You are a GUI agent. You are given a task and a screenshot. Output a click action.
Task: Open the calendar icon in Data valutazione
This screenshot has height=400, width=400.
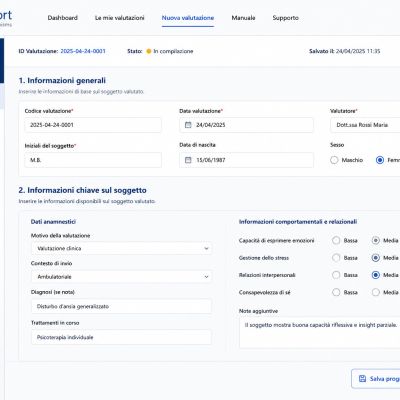click(x=188, y=125)
